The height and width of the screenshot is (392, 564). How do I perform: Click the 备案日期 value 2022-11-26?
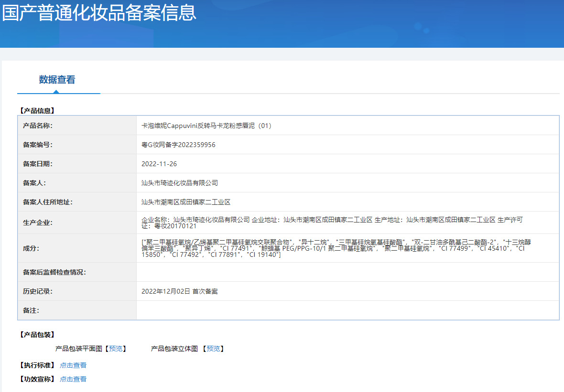click(159, 163)
